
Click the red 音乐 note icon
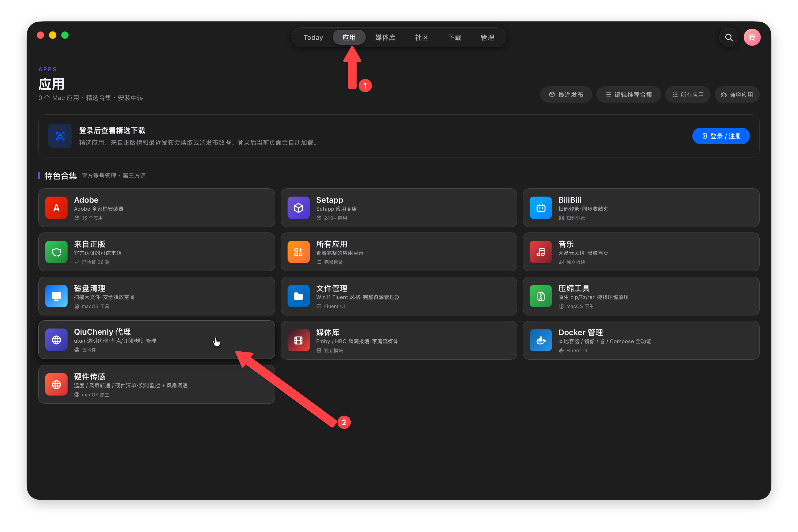pyautogui.click(x=541, y=252)
